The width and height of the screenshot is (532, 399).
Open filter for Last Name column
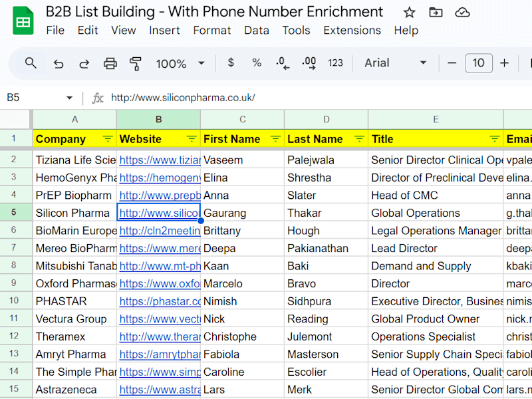point(359,138)
